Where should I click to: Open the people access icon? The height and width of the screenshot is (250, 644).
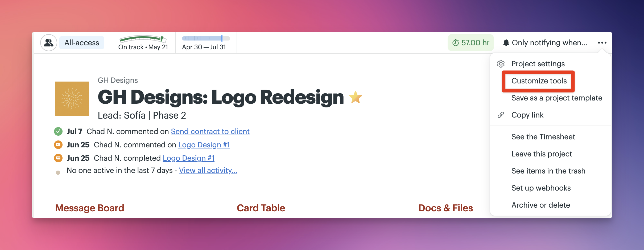pos(49,43)
